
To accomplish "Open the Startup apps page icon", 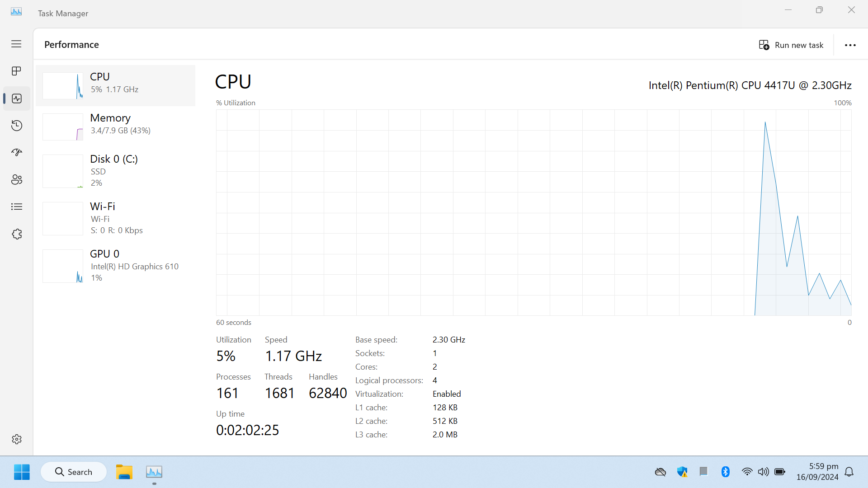I will pyautogui.click(x=17, y=153).
